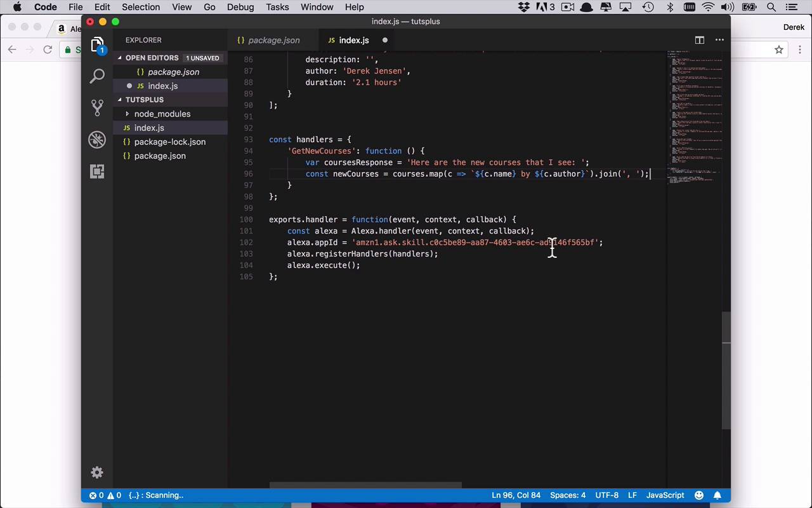Open the Extensions view icon

pos(97,171)
